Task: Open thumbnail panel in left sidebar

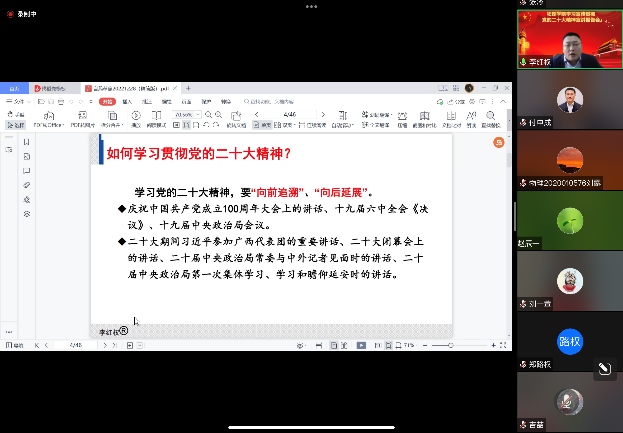Action: (26, 156)
